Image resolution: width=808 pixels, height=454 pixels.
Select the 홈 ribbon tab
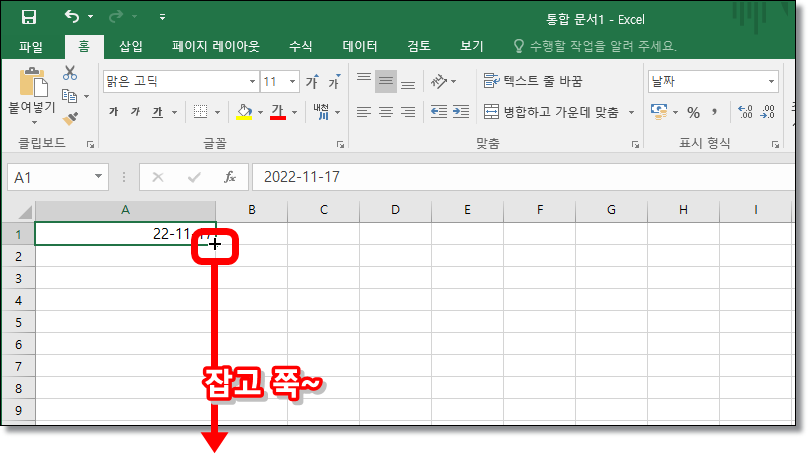click(x=84, y=47)
